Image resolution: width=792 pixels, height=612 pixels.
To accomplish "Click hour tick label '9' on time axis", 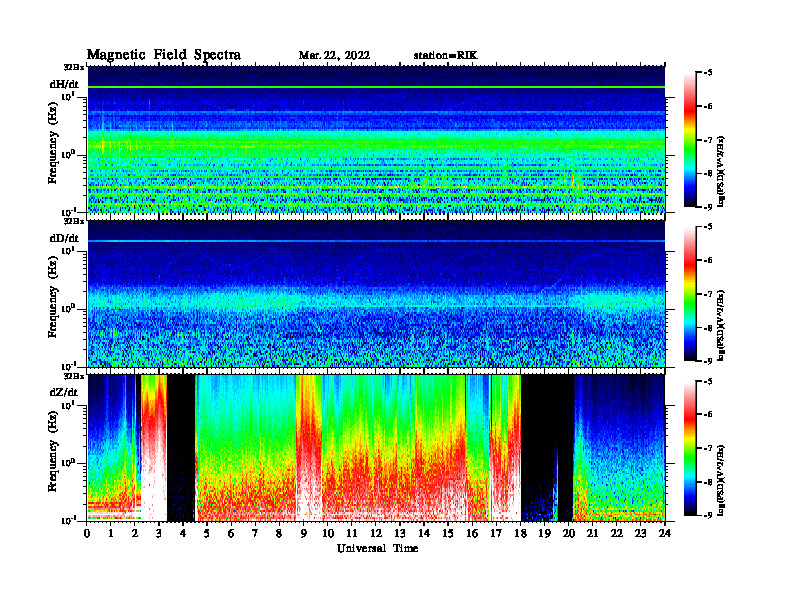I will [x=304, y=534].
